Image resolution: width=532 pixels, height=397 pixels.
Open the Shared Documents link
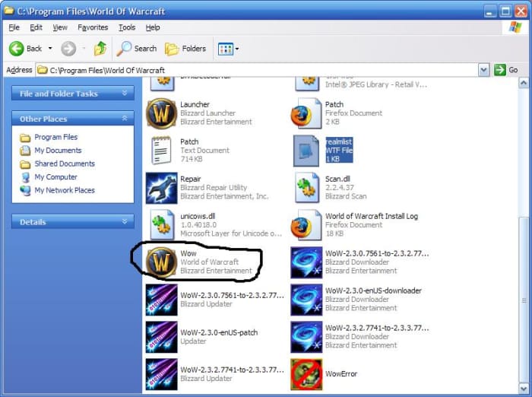(x=65, y=164)
